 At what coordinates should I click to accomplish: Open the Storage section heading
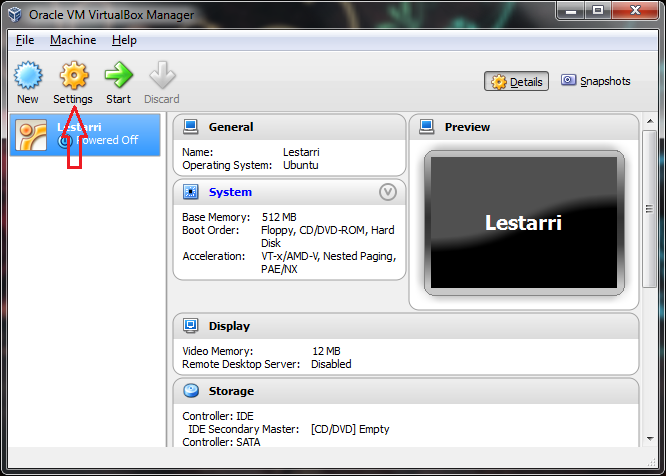coord(231,391)
